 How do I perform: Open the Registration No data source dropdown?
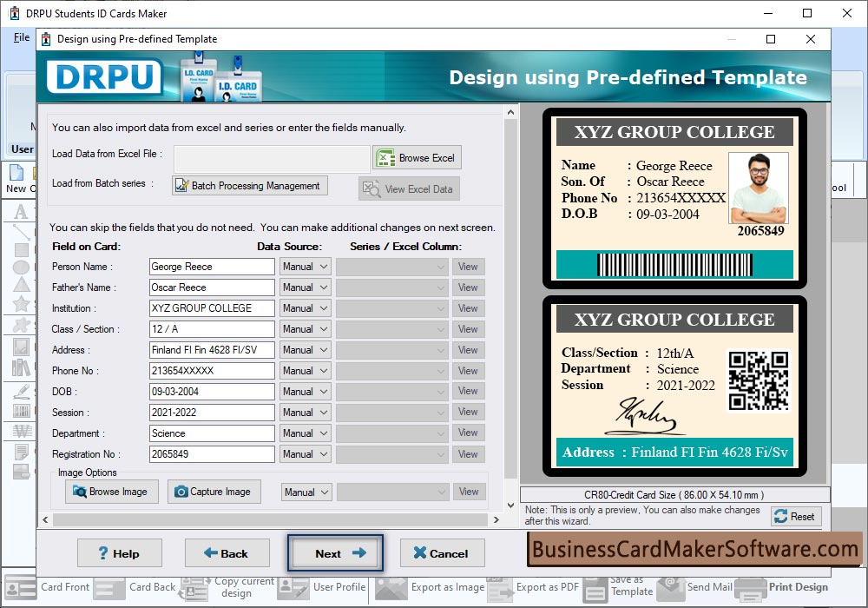306,454
